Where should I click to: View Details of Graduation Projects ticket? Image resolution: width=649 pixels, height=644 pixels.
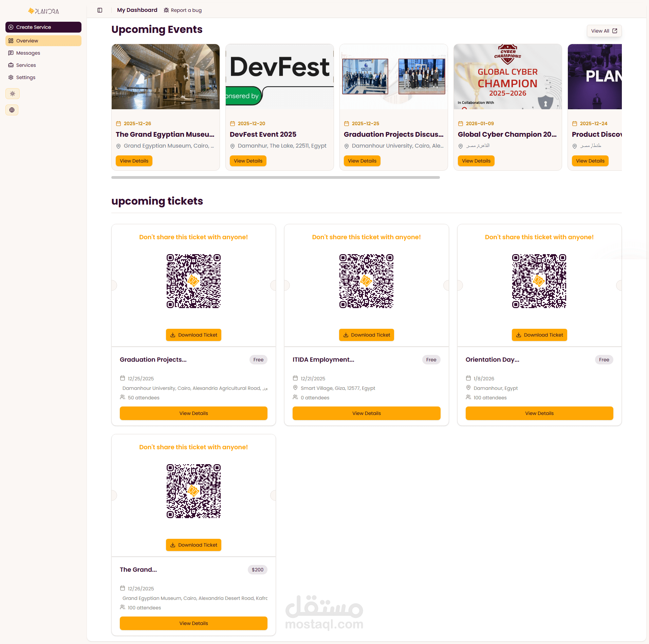point(193,413)
